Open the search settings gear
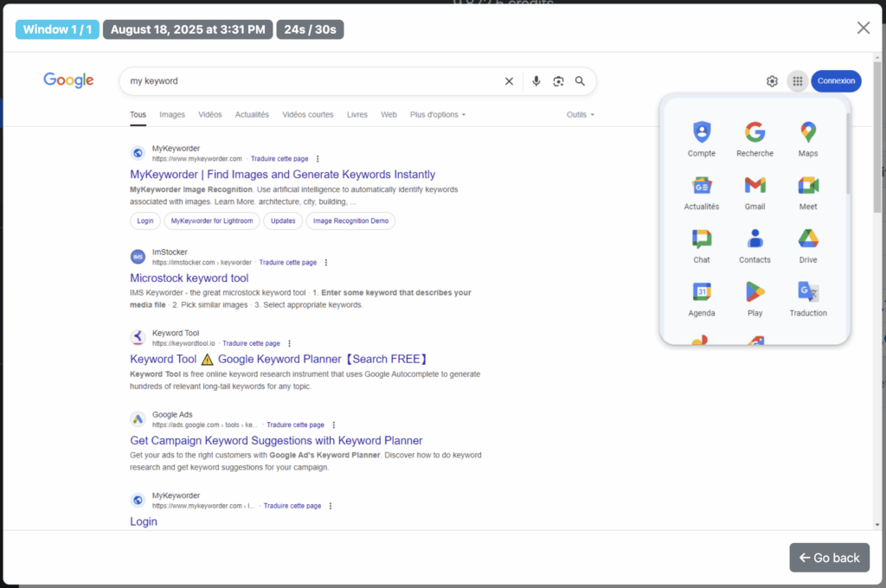 pos(772,80)
